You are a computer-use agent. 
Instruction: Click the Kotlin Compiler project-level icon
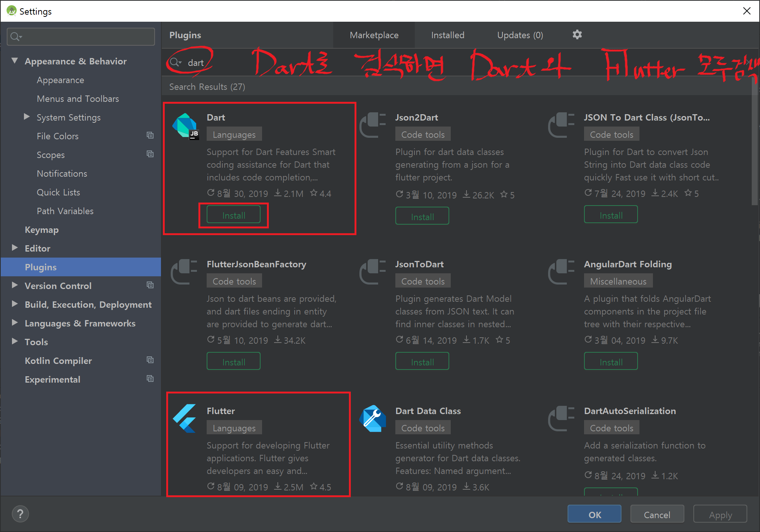(x=150, y=360)
